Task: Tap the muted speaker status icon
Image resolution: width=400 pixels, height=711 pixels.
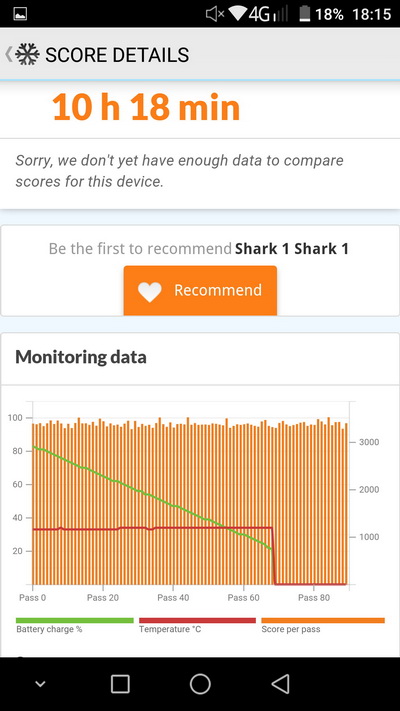Action: click(x=215, y=14)
